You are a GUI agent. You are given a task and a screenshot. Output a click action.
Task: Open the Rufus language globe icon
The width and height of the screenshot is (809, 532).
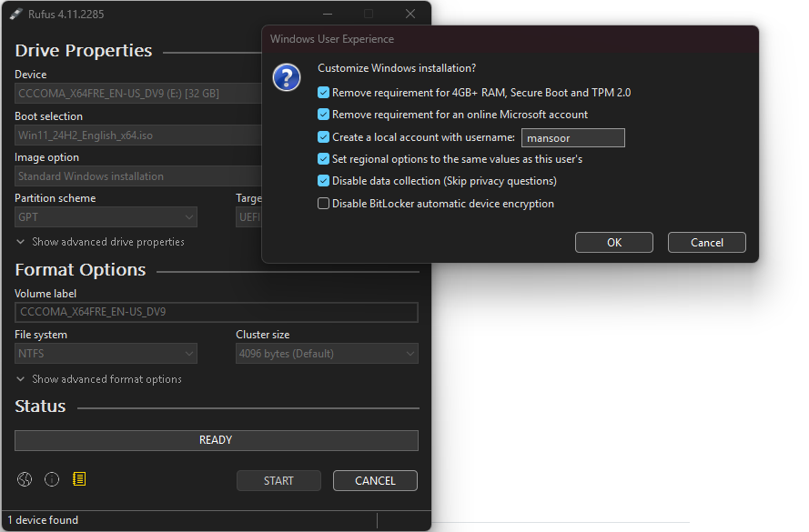(25, 479)
